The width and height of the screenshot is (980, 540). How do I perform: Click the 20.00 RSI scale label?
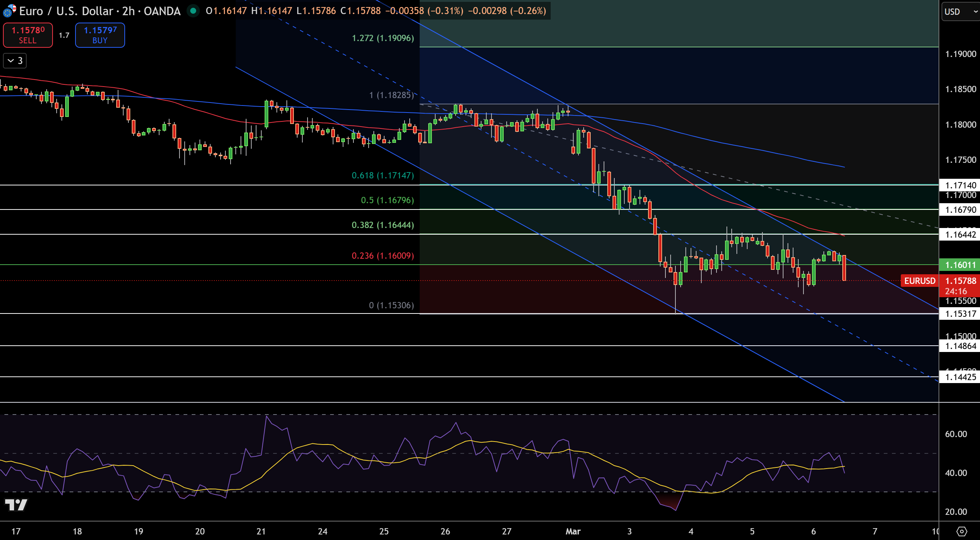point(956,512)
